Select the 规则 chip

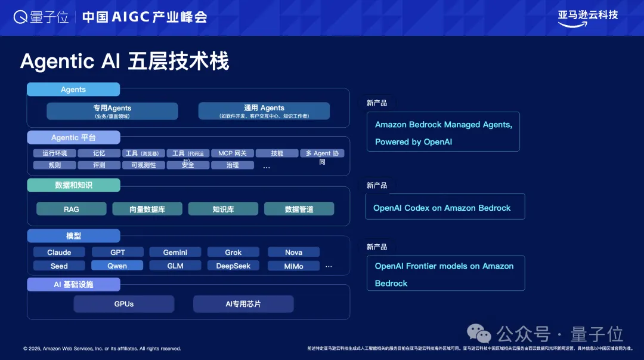(x=55, y=165)
